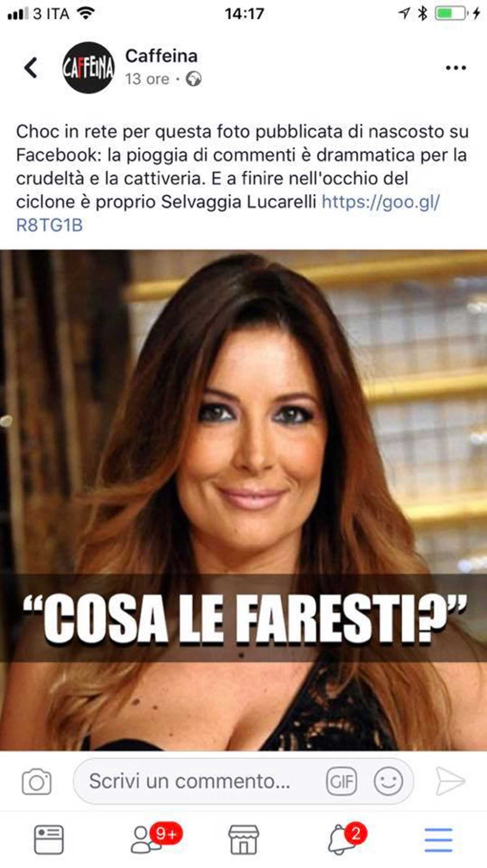This screenshot has height=868, width=487.
Task: Tap the public globe privacy icon
Action: (x=194, y=79)
